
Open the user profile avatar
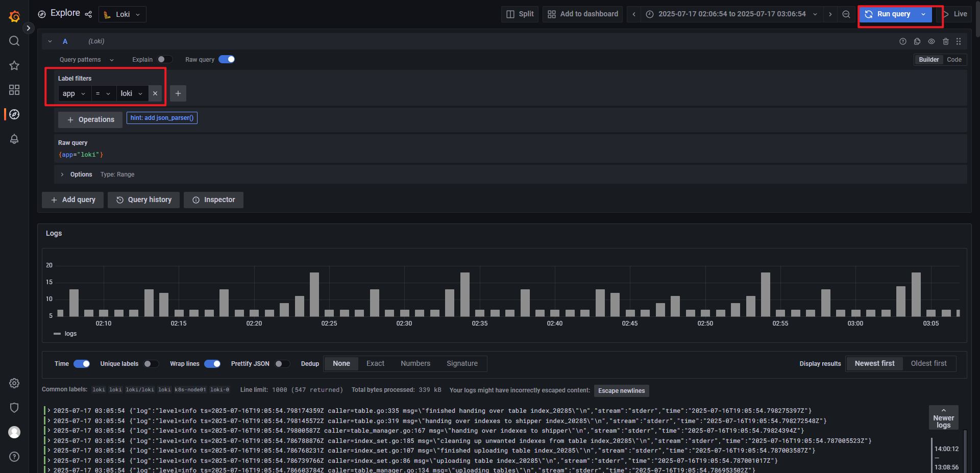pos(14,432)
